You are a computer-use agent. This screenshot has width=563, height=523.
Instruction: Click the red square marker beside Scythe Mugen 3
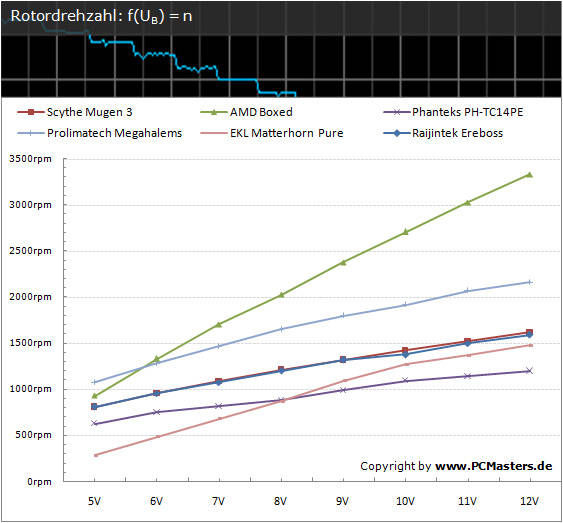[31, 112]
